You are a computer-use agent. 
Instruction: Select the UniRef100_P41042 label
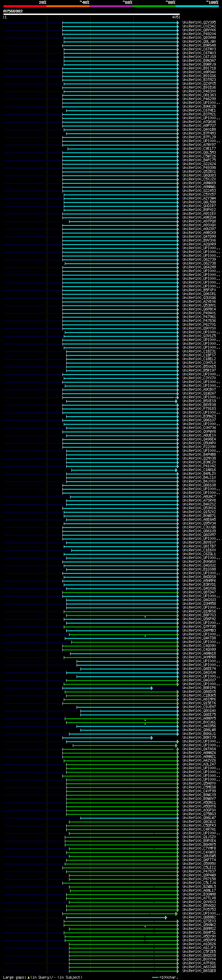199,466
